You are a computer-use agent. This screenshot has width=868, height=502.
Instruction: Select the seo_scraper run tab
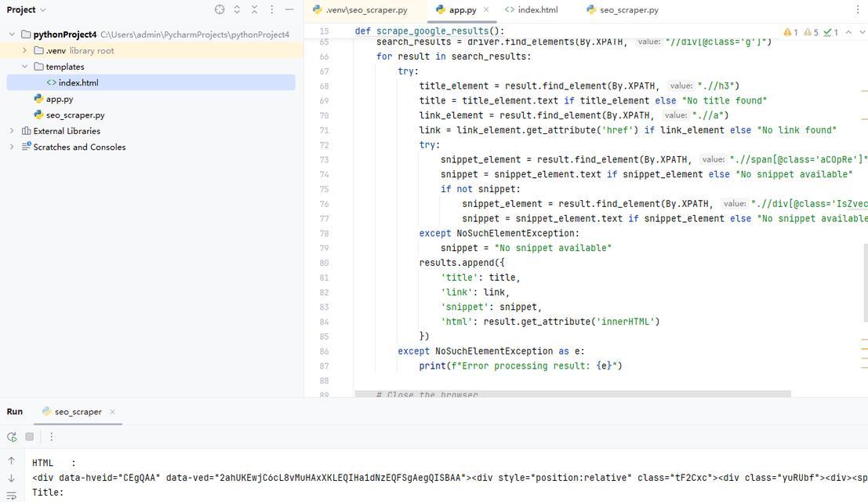78,412
